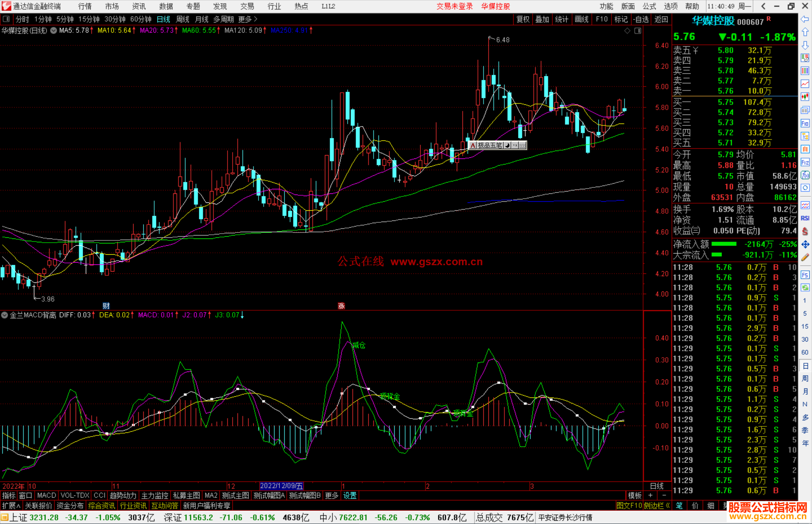812x524 pixels.
Task: Click the 设置 indicator settings link
Action: click(350, 495)
